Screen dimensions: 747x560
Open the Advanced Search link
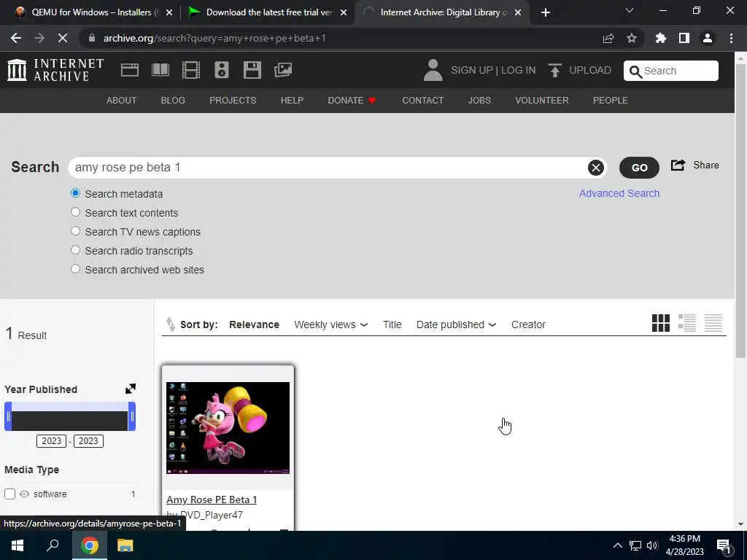(x=619, y=193)
